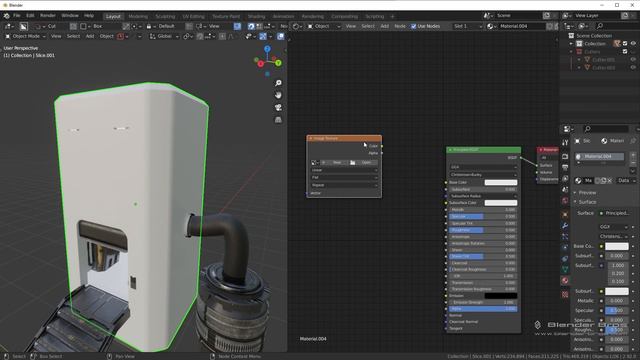
Task: Open the World properties tab icon
Action: pyautogui.click(x=565, y=201)
